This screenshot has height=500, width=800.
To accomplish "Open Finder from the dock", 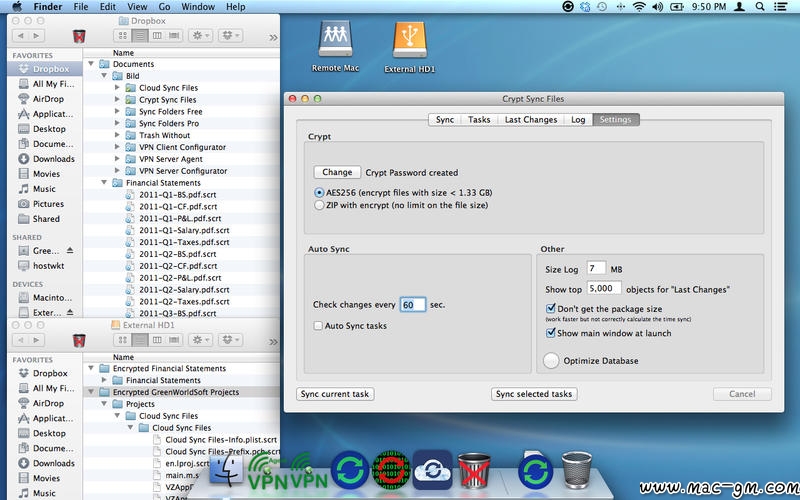I will [x=226, y=471].
